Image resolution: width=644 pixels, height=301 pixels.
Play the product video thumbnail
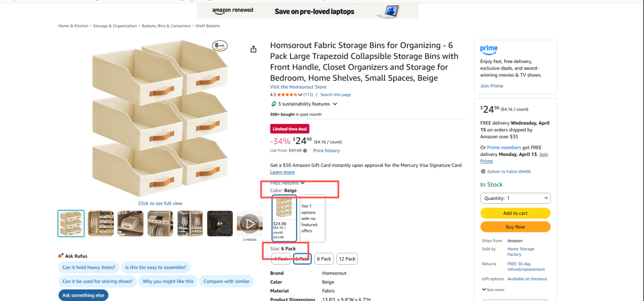249,223
